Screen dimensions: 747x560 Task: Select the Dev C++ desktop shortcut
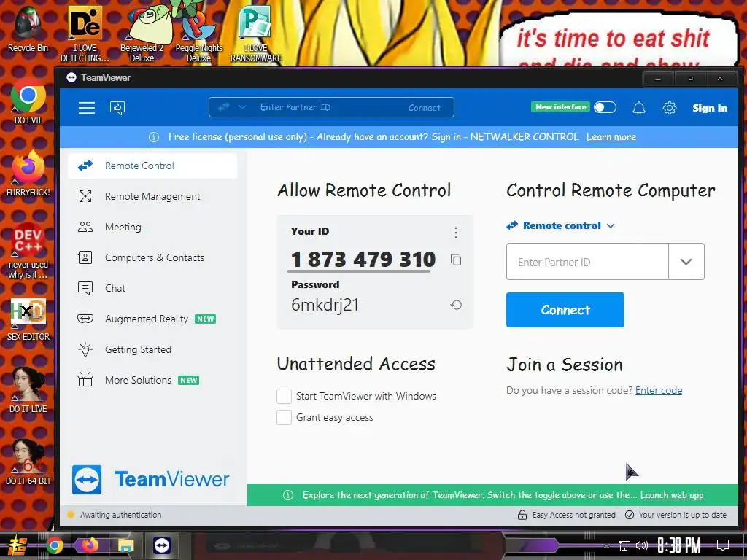tap(28, 251)
